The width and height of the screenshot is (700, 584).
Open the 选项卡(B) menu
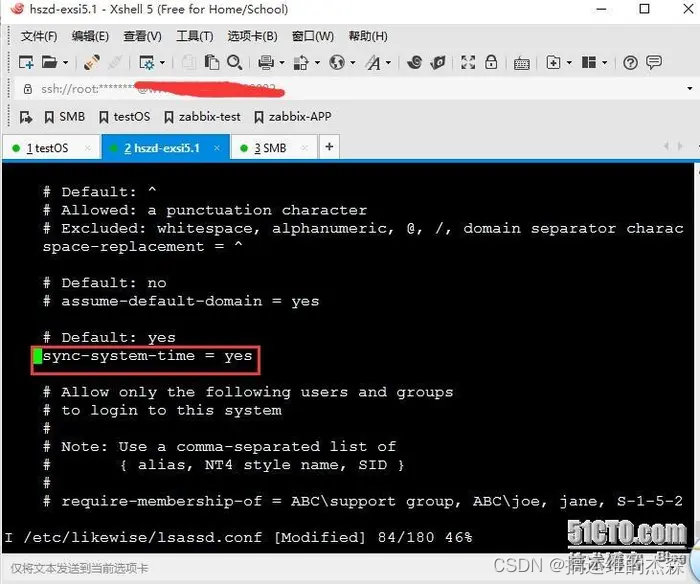[x=252, y=36]
